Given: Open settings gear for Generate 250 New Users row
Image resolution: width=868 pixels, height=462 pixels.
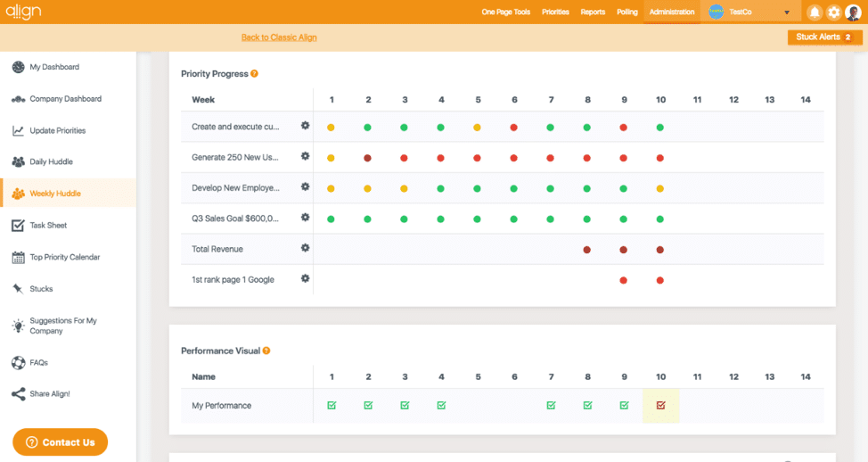Looking at the screenshot, I should pos(305,156).
